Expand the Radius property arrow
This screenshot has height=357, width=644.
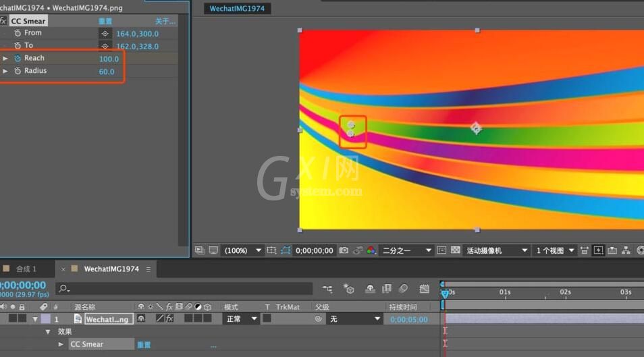coord(5,71)
